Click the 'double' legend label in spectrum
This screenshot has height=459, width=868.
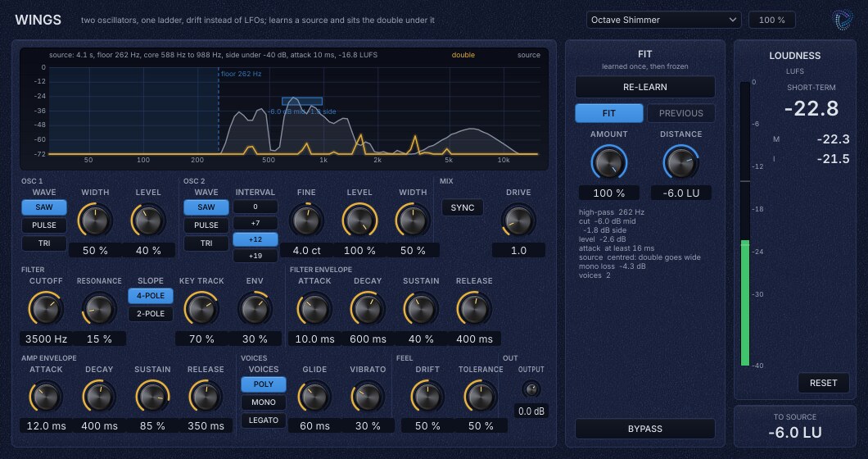coord(463,55)
